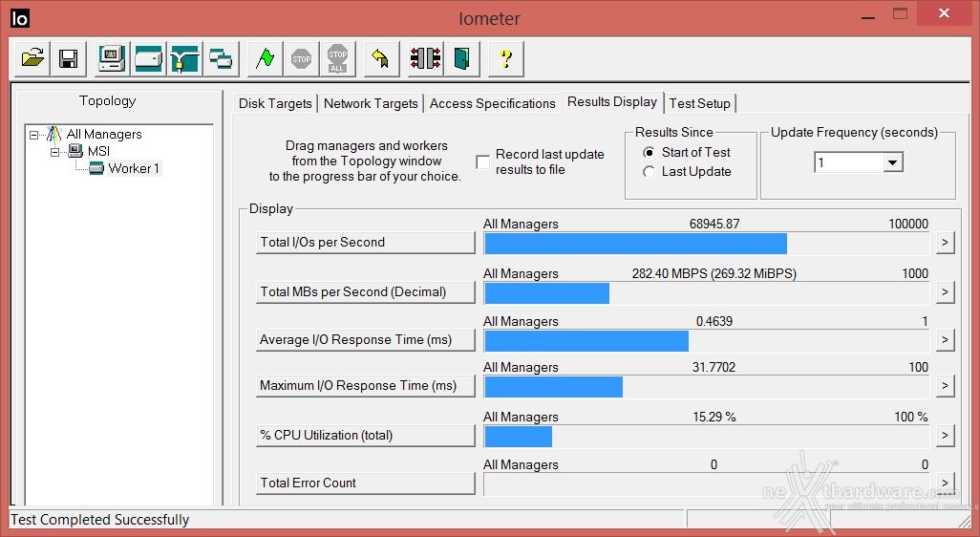Open the Test Setup tab
Screen dimensions: 980x537
tap(699, 104)
